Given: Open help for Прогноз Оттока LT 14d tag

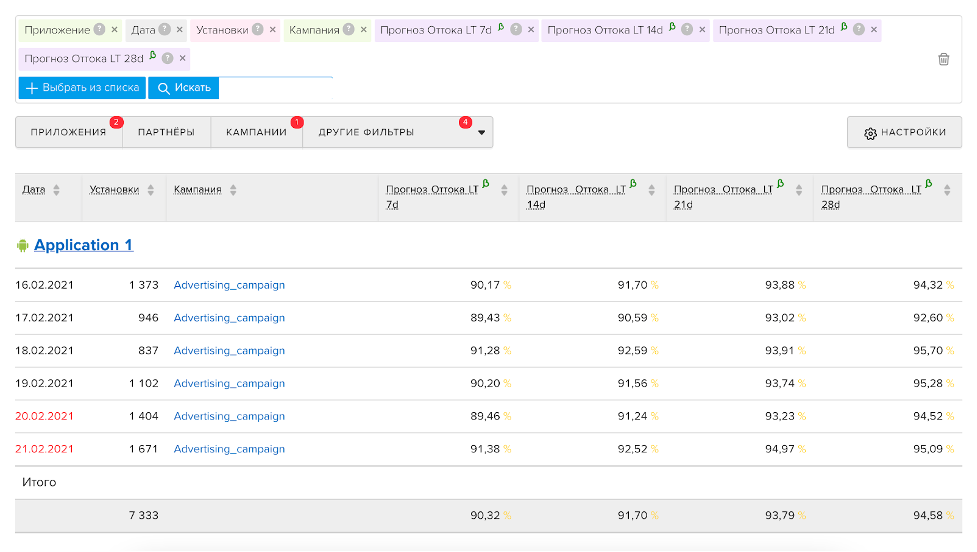Looking at the screenshot, I should (687, 29).
